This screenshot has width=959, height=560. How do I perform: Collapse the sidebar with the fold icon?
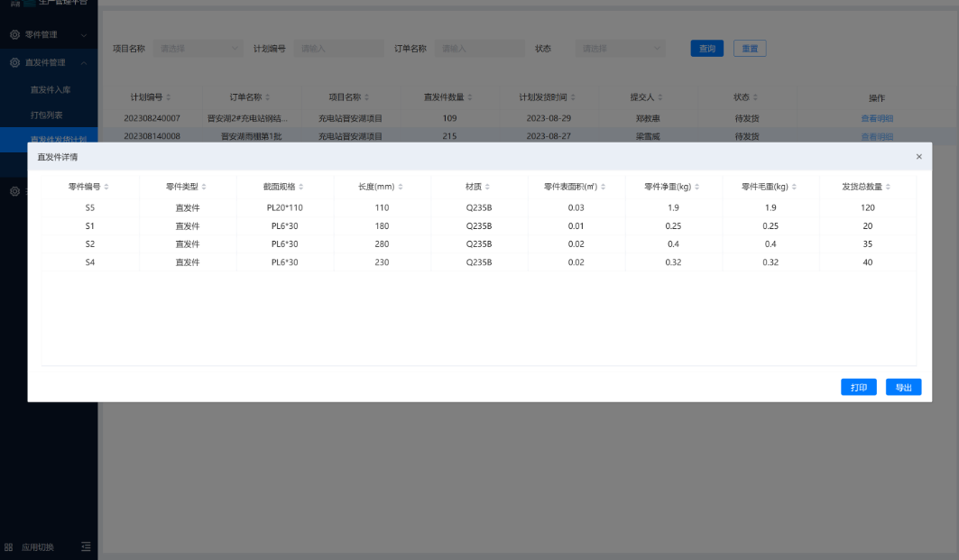(86, 546)
